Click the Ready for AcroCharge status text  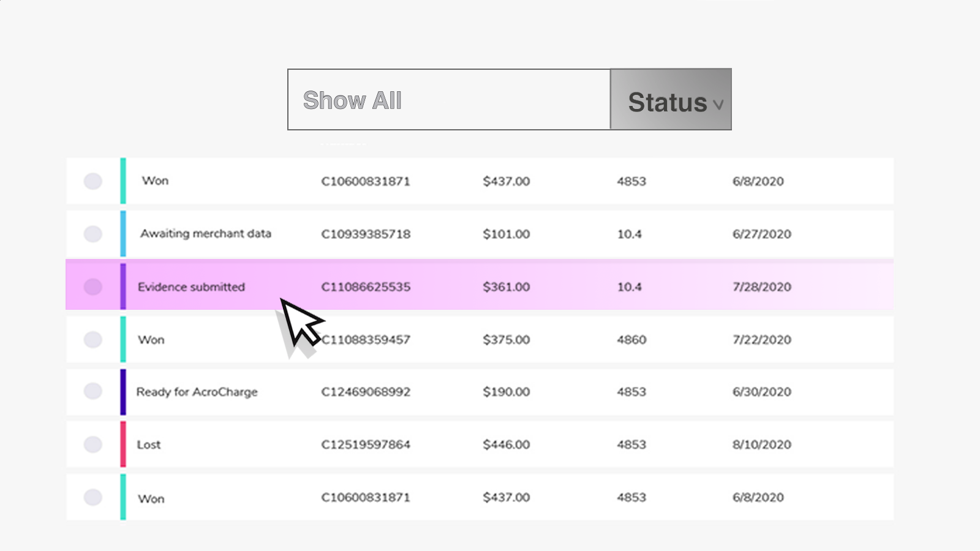197,392
